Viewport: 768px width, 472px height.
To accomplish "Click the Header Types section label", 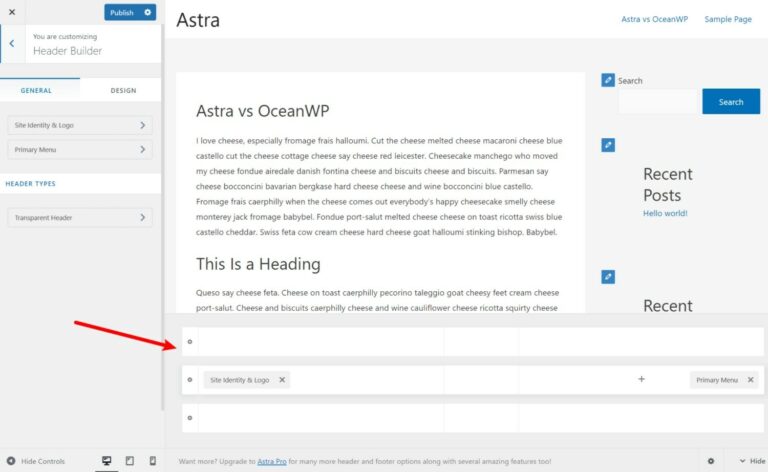I will tap(30, 184).
